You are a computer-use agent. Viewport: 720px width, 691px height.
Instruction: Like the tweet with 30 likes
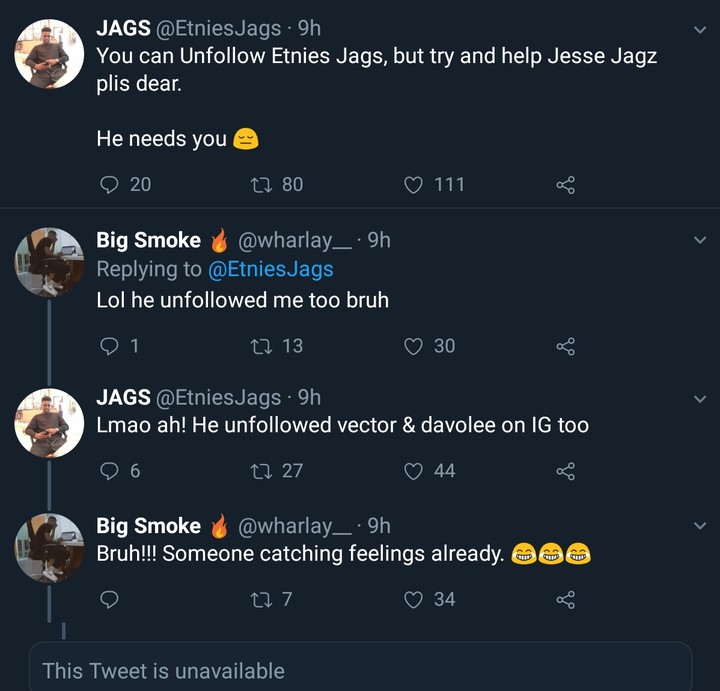pos(413,346)
